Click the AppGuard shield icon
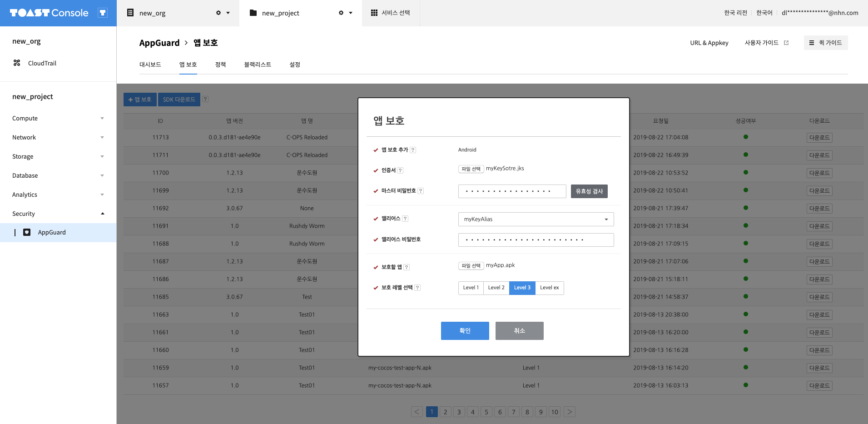The width and height of the screenshot is (868, 424). (x=27, y=232)
